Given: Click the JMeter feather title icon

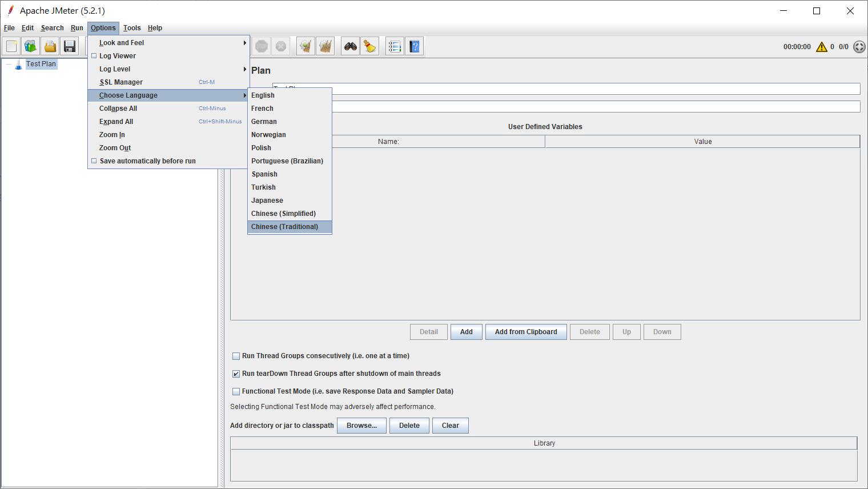Looking at the screenshot, I should pos(10,10).
